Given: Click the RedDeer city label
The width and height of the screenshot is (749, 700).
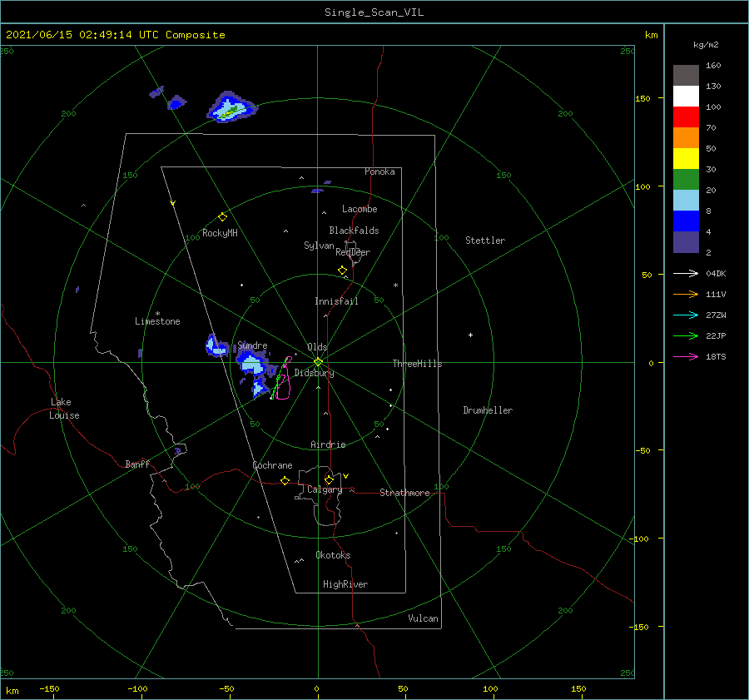Looking at the screenshot, I should tap(353, 252).
